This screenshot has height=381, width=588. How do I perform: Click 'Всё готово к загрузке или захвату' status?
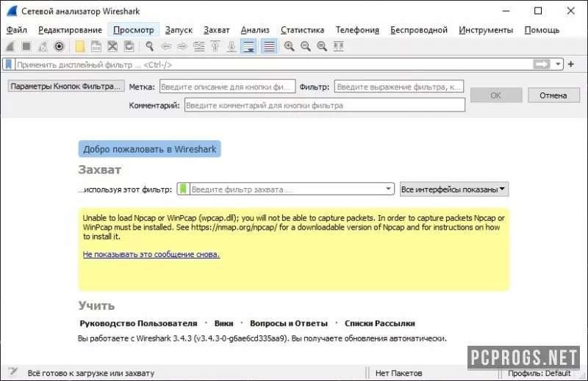[91, 373]
